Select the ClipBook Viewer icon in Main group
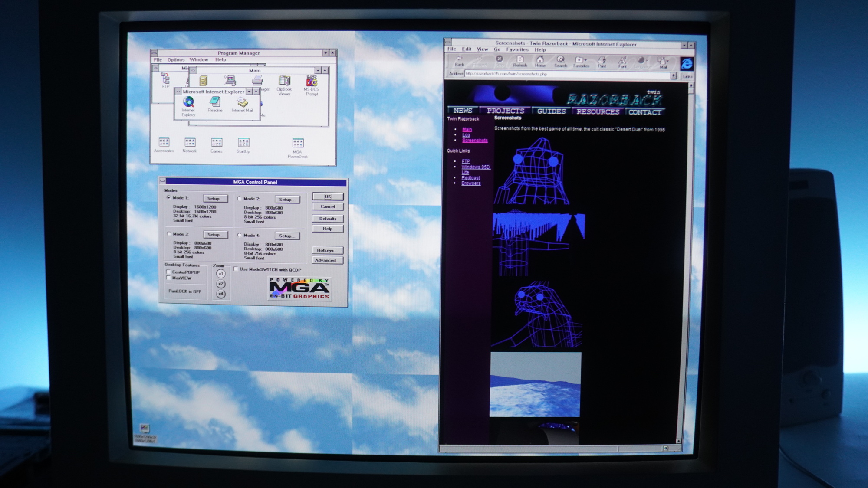868x488 pixels. tap(284, 85)
